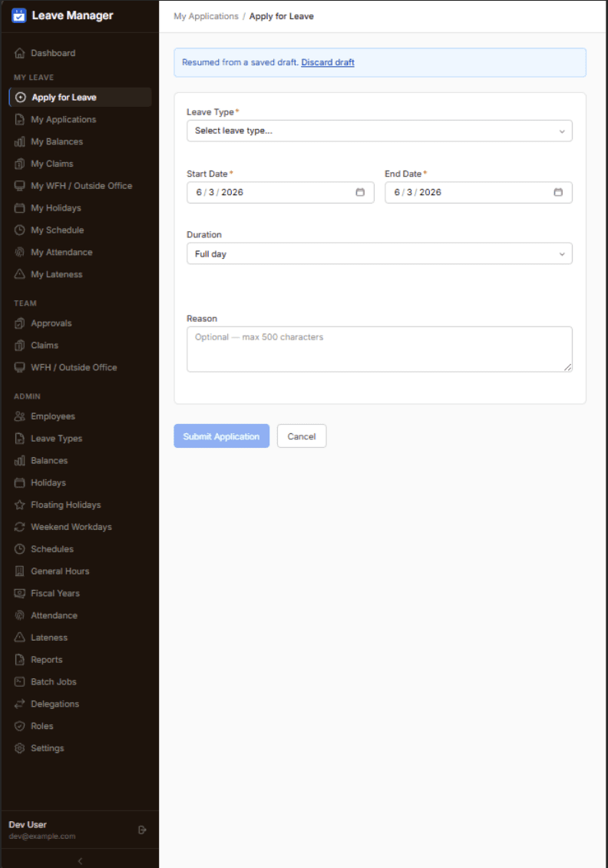608x868 pixels.
Task: Click the Roles shield check icon
Action: [19, 727]
